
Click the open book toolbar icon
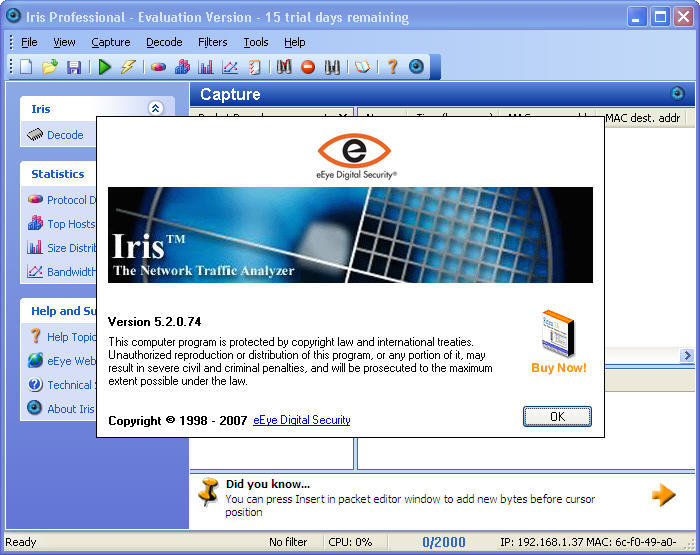[x=362, y=67]
